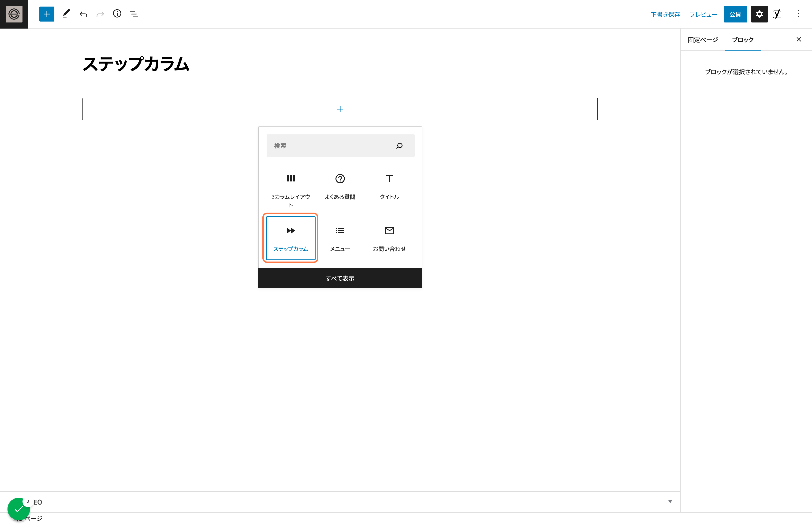The height and width of the screenshot is (524, 812).
Task: Insert the お問い合わせ block
Action: click(x=389, y=238)
